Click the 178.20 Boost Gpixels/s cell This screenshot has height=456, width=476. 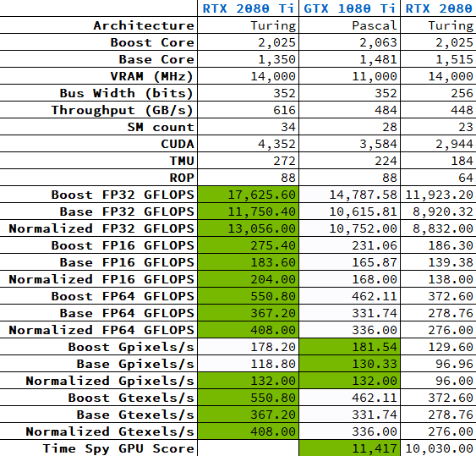point(248,347)
